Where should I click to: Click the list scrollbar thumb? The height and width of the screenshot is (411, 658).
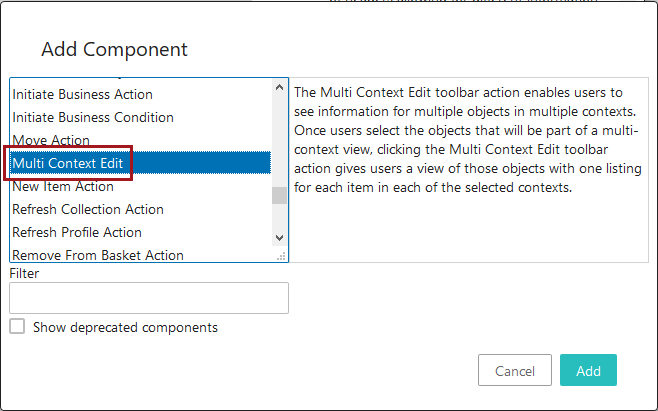tap(279, 194)
